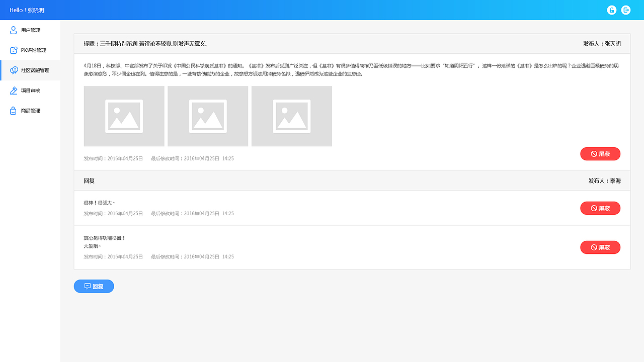Click the reply text 大爱哦~

92,246
